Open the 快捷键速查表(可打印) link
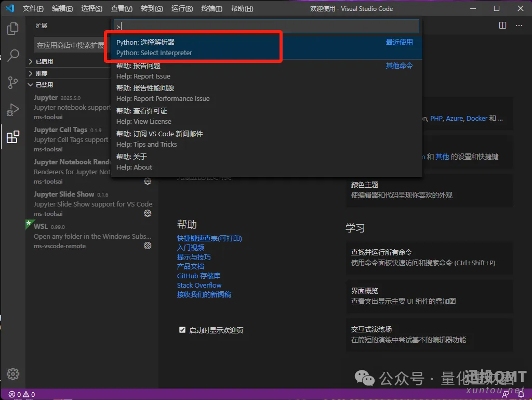The height and width of the screenshot is (400, 532). [x=209, y=238]
